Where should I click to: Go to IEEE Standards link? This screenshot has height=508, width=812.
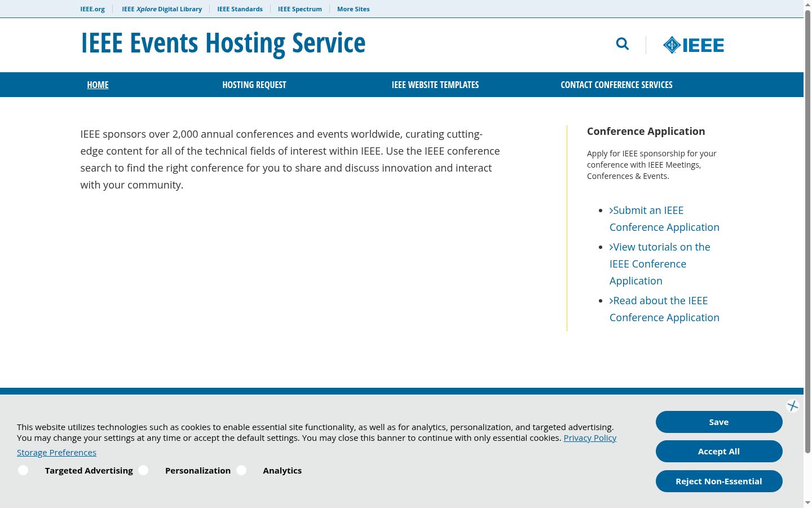tap(240, 9)
